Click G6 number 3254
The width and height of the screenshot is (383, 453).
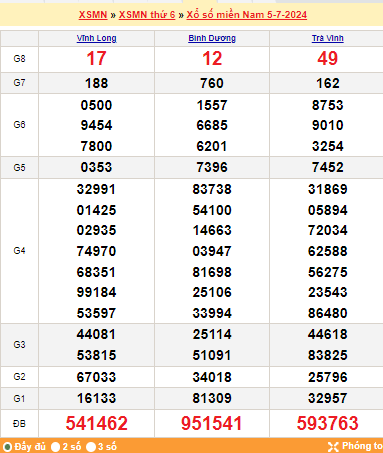[328, 146]
